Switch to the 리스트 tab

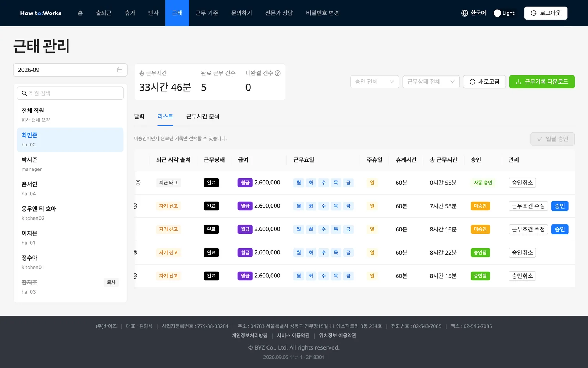(165, 116)
